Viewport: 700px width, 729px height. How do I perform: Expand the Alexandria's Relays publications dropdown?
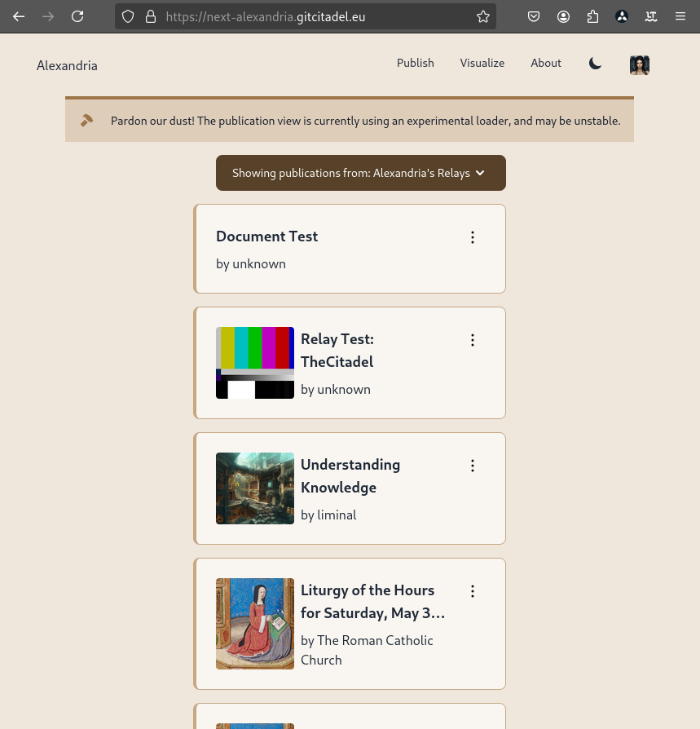coord(361,173)
